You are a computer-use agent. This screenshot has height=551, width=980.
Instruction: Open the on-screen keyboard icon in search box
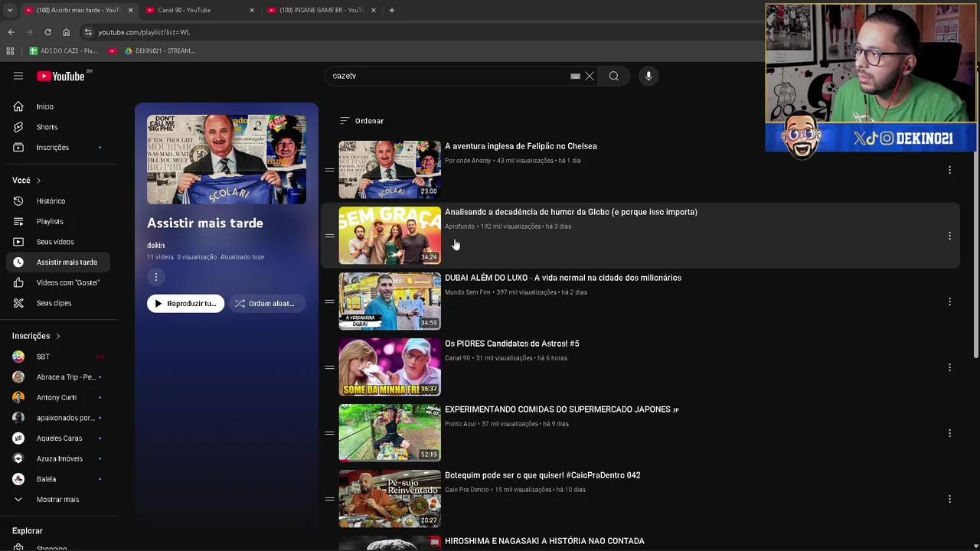coord(575,76)
